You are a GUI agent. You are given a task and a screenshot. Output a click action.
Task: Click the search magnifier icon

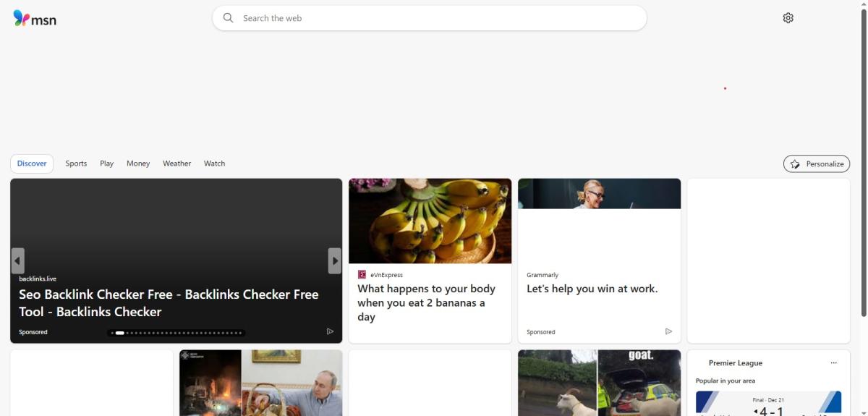229,18
